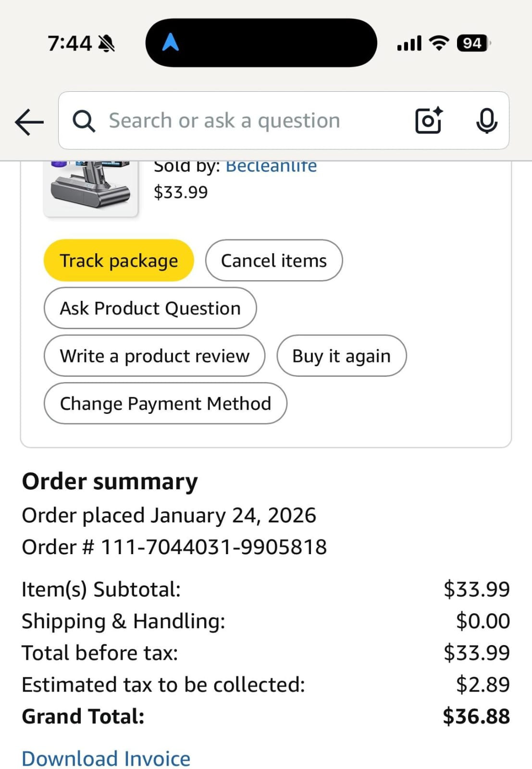Tap the search magnifier icon

tap(84, 121)
